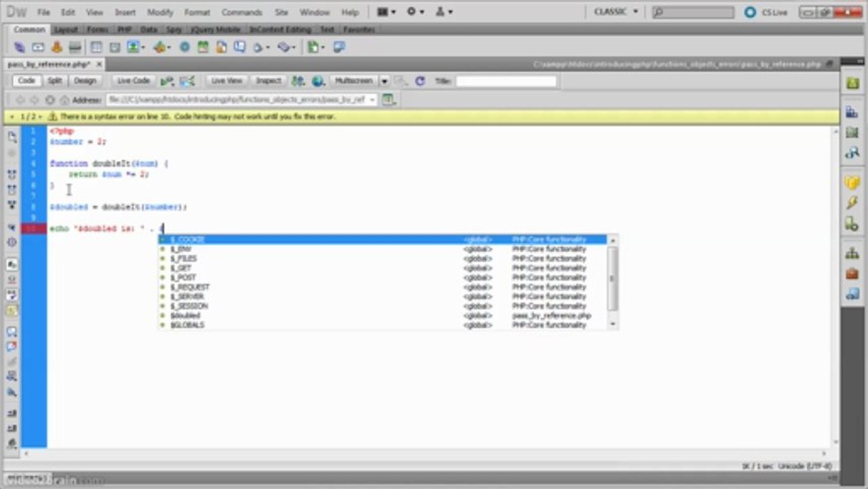Close the pass_by_reference.php document tab

coord(99,64)
